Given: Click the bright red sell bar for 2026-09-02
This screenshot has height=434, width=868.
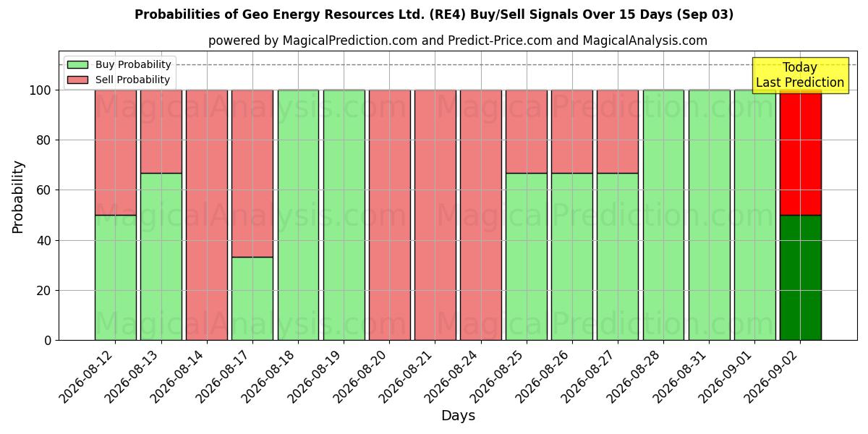Looking at the screenshot, I should (x=800, y=153).
